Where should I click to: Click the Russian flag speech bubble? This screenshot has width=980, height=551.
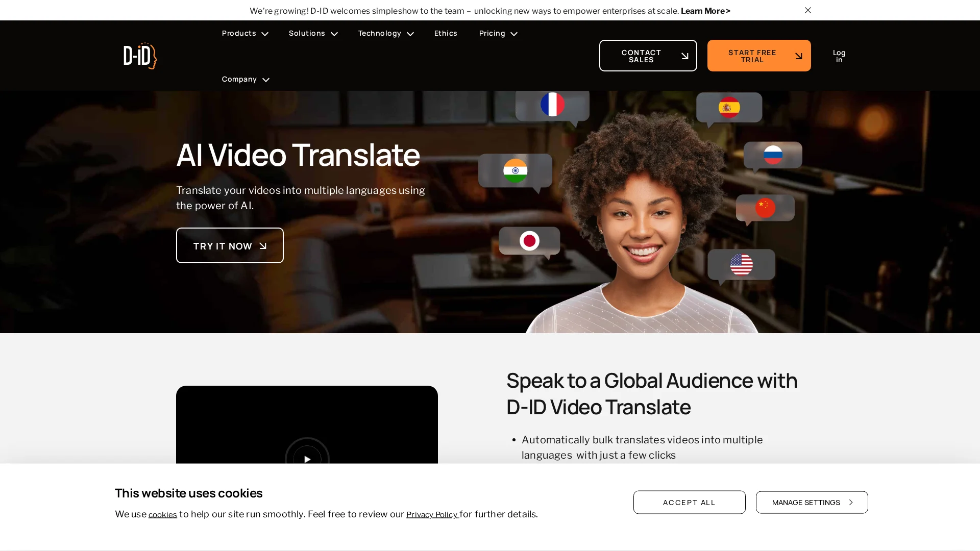(773, 155)
